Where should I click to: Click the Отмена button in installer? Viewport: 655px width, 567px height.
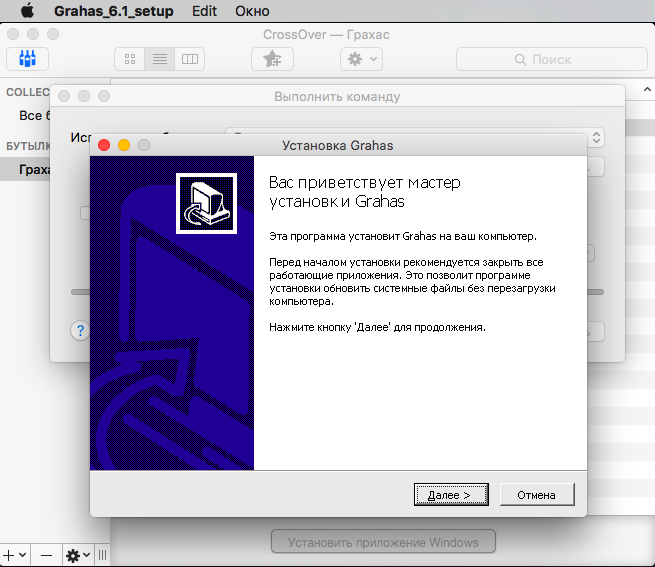537,495
